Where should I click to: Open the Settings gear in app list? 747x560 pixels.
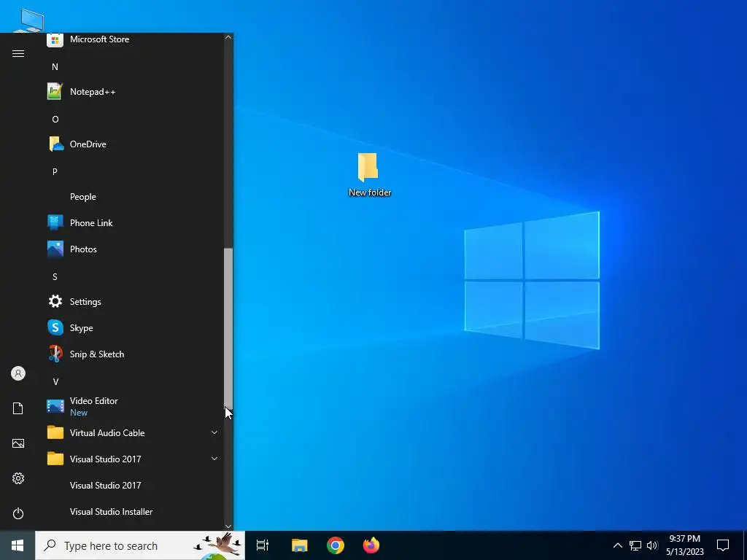(x=55, y=301)
